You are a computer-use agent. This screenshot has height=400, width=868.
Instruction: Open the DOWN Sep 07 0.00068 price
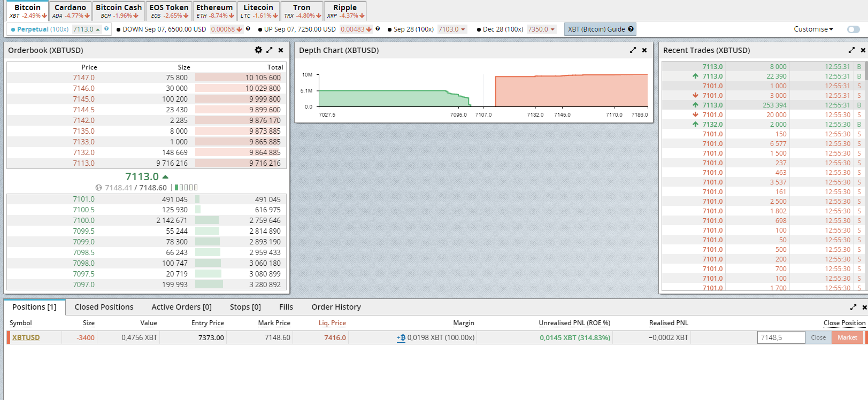(x=226, y=29)
